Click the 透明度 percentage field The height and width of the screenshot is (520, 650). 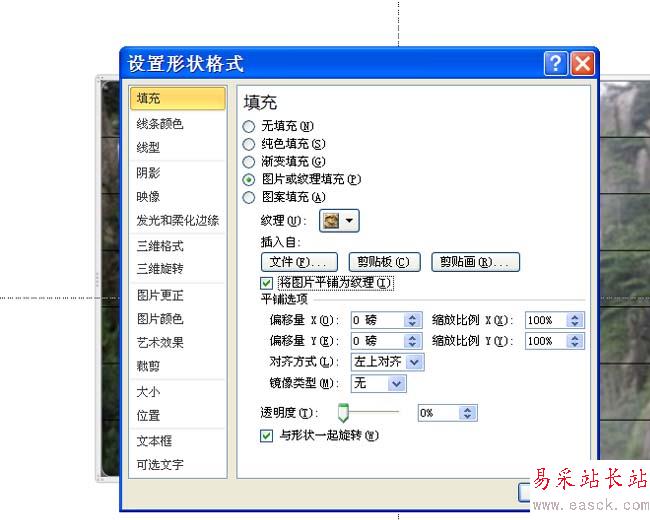(x=439, y=413)
